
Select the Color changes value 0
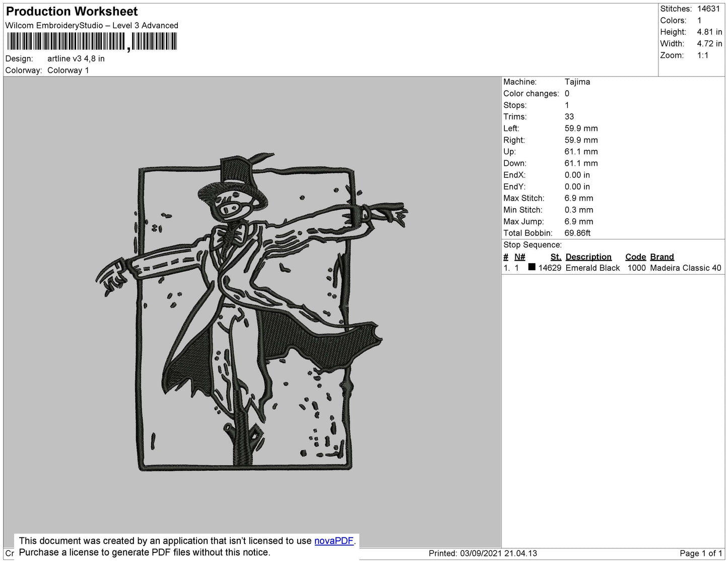567,93
